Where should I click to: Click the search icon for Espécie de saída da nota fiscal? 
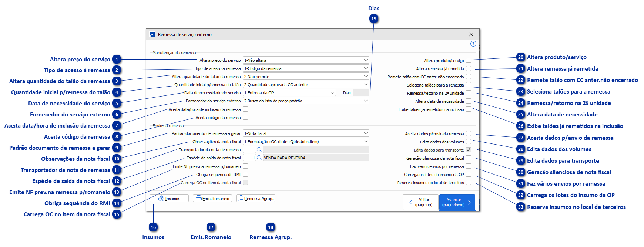point(259,158)
